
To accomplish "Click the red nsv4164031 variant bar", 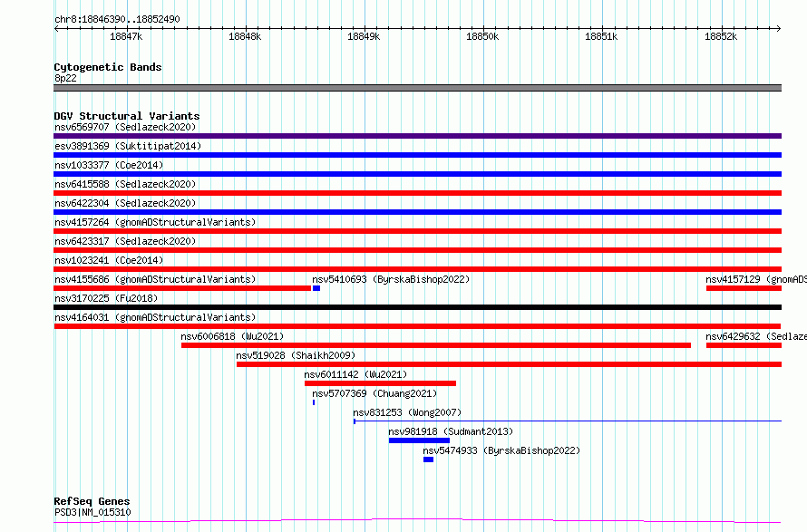I will point(417,326).
